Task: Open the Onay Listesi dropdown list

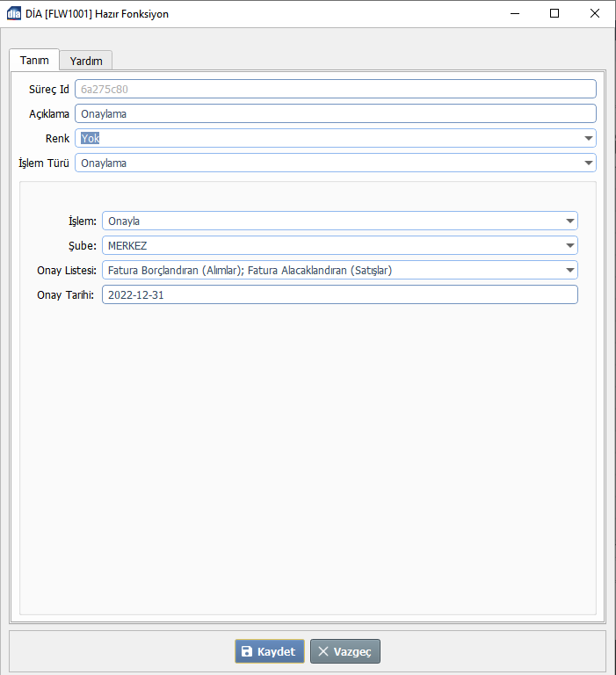Action: point(569,271)
